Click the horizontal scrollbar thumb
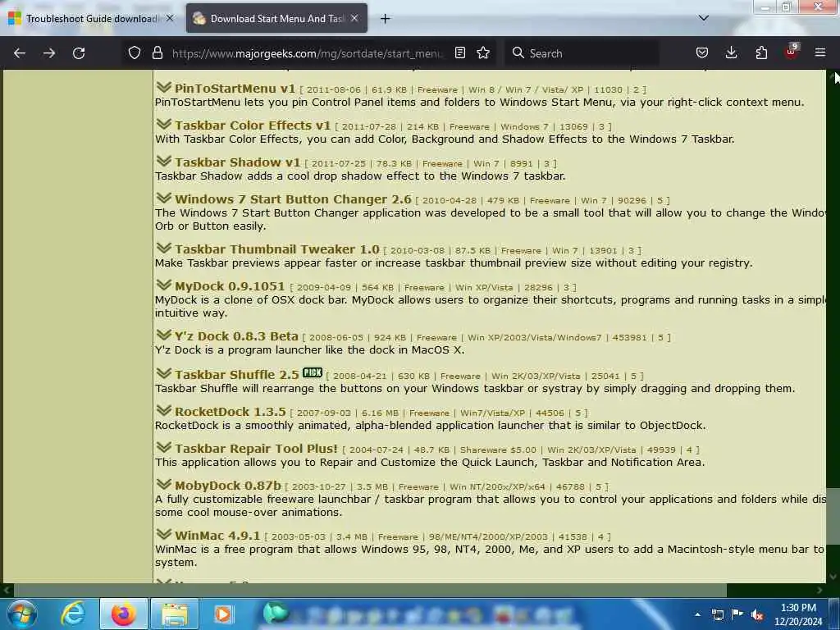This screenshot has width=840, height=630. (370, 590)
